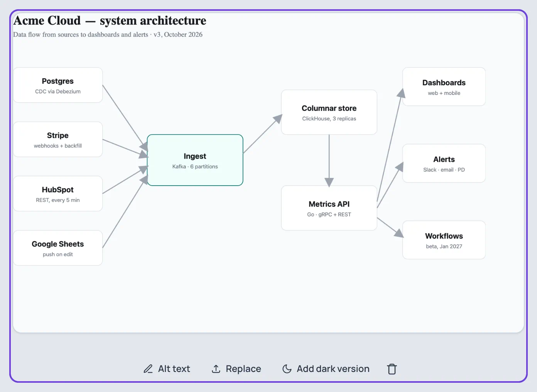This screenshot has height=392, width=537.
Task: Click 'REST, every 5 min' caption
Action: [58, 200]
